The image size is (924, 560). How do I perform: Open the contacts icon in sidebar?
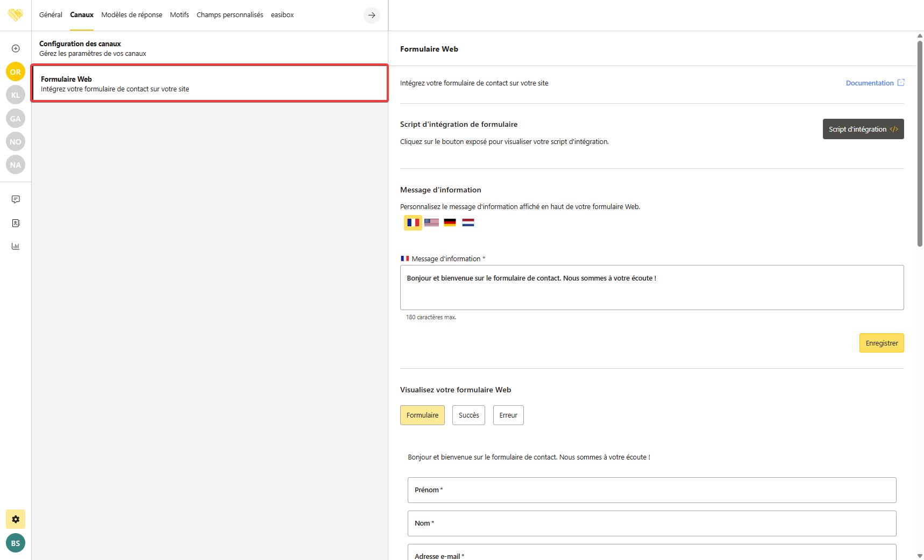pyautogui.click(x=16, y=223)
